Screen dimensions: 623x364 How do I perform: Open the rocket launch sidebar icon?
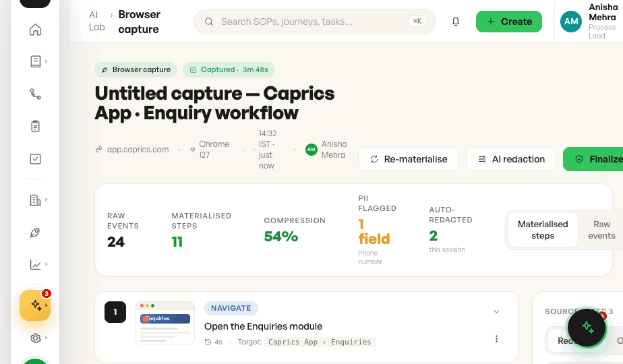35,233
